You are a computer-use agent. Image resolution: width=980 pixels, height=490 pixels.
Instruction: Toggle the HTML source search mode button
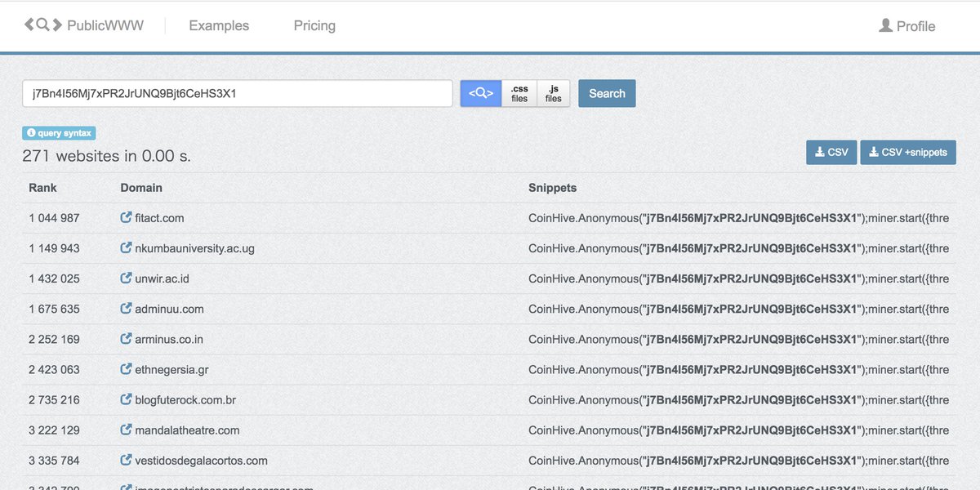point(481,93)
